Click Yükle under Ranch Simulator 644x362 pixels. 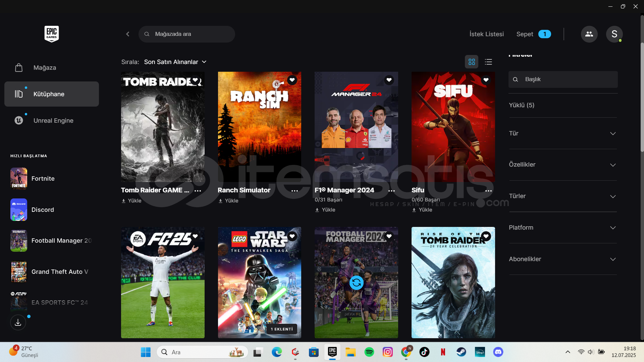click(228, 201)
